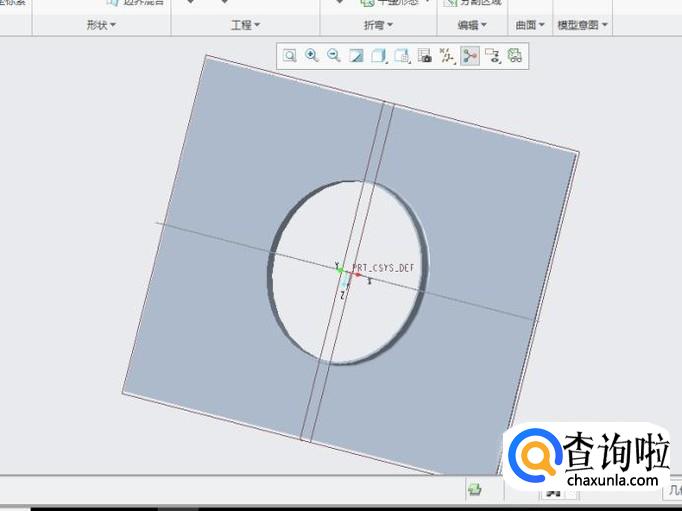Click the green icon in status bar
The image size is (682, 511).
pyautogui.click(x=475, y=489)
